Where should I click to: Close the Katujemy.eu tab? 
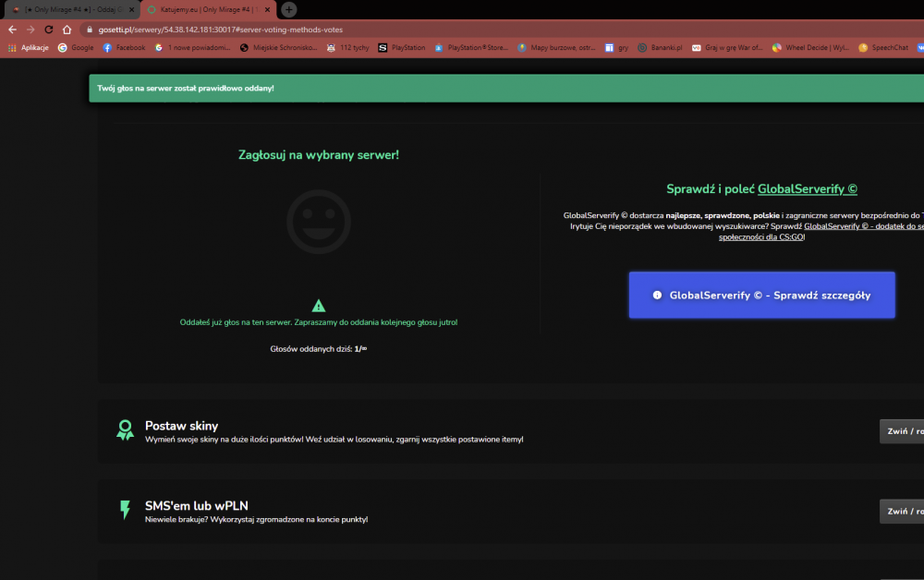tap(267, 9)
